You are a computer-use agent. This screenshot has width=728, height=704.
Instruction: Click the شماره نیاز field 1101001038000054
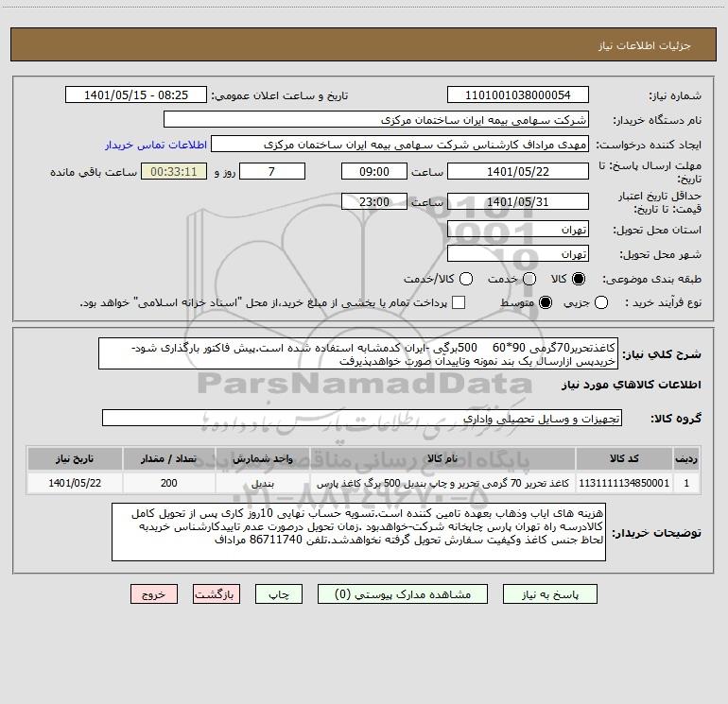pyautogui.click(x=518, y=95)
